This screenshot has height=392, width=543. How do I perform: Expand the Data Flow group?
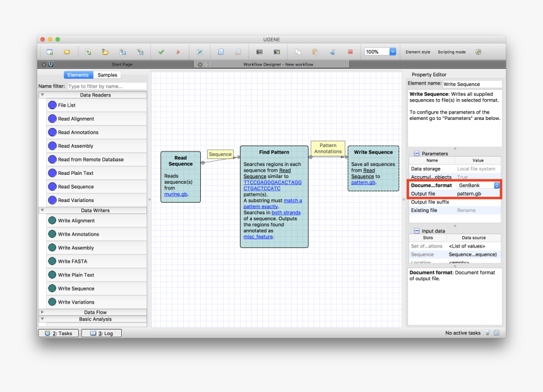click(x=42, y=312)
